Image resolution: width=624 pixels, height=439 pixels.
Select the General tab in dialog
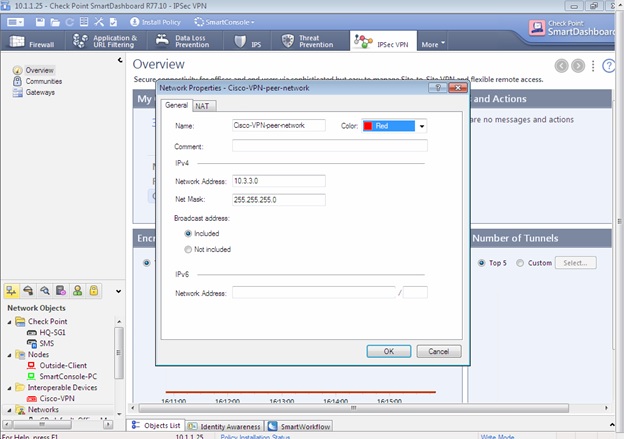pyautogui.click(x=176, y=105)
